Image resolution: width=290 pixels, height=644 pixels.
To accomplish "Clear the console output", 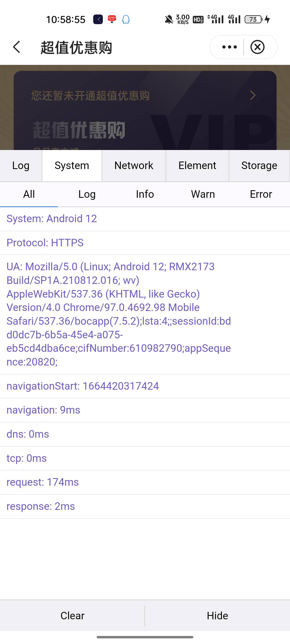I will click(73, 616).
